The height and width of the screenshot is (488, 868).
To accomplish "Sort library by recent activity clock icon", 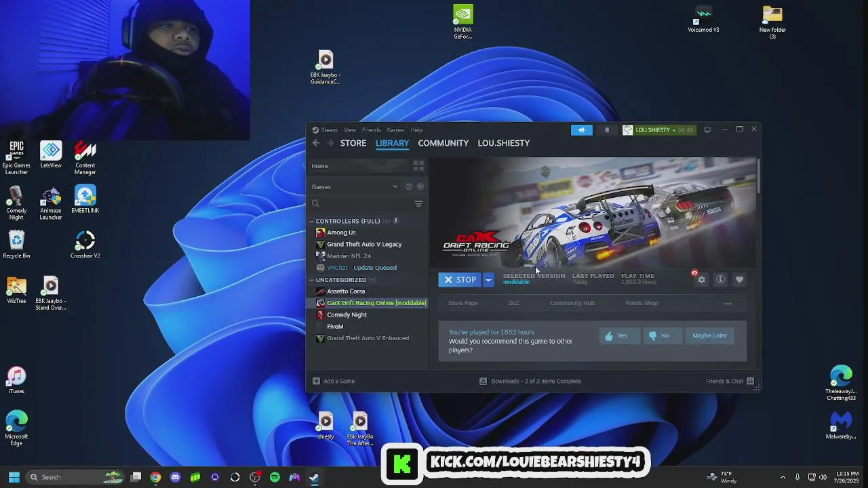I will click(x=409, y=186).
